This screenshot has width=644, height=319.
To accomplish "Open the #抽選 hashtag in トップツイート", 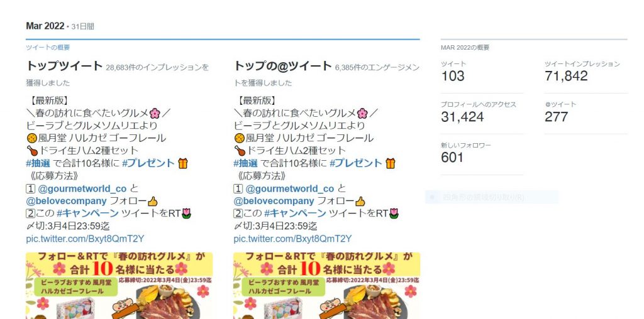I will click(38, 163).
